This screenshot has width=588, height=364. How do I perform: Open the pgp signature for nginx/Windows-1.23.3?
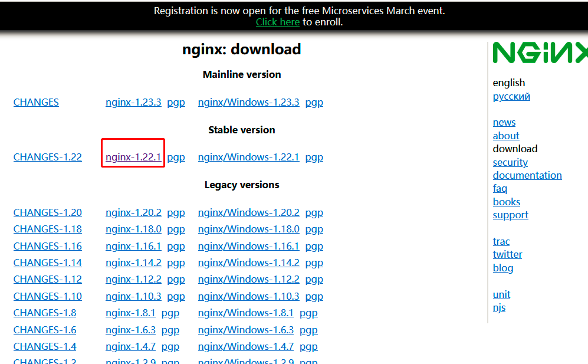pyautogui.click(x=314, y=103)
